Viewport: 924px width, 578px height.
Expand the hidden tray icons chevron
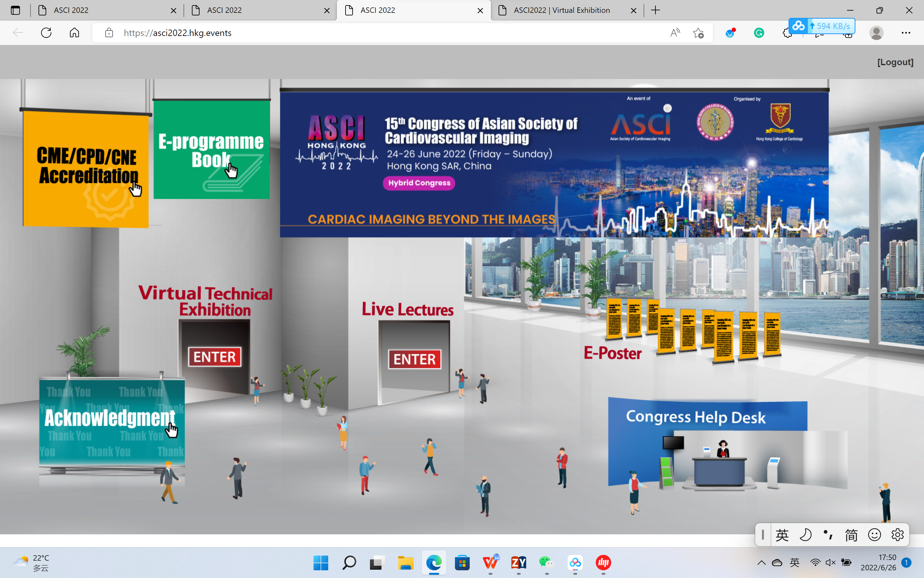tap(761, 562)
